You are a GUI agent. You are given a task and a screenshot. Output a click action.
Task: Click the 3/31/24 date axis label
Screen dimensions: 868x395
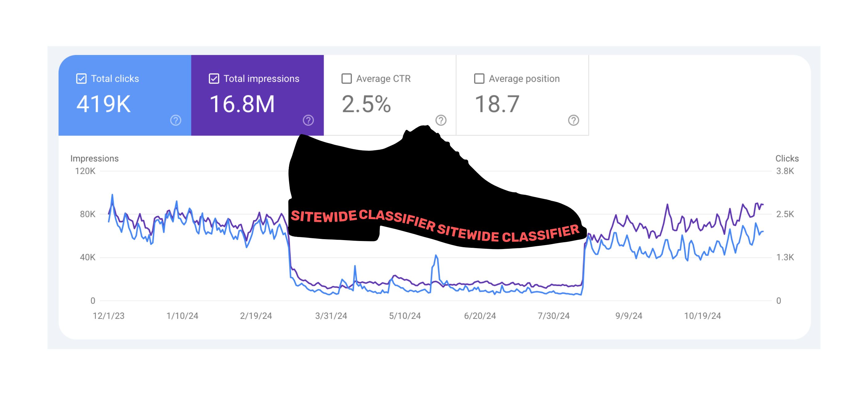coord(331,316)
